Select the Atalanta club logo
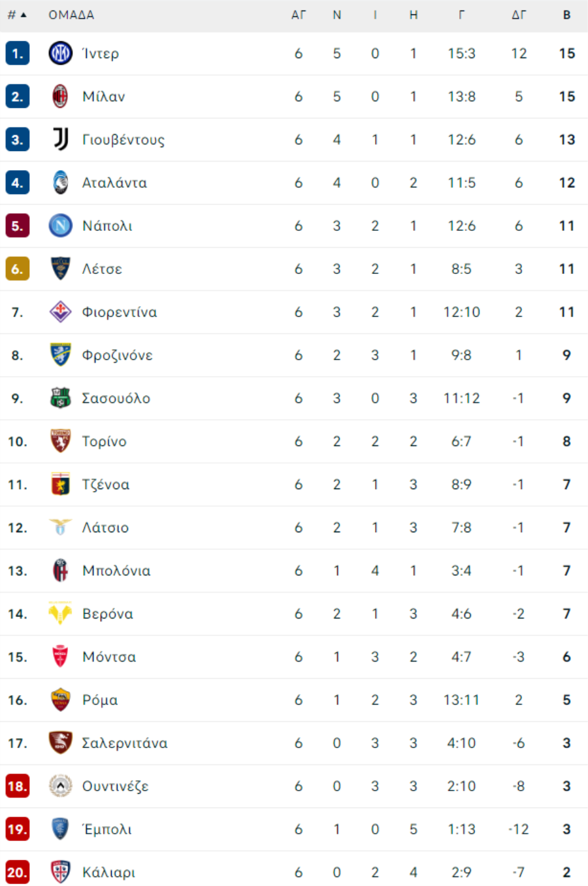Viewport: 588px width, 886px height. click(60, 182)
